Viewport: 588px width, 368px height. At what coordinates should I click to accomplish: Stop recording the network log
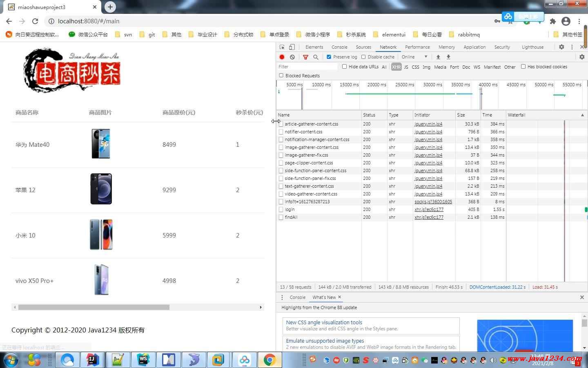click(282, 57)
